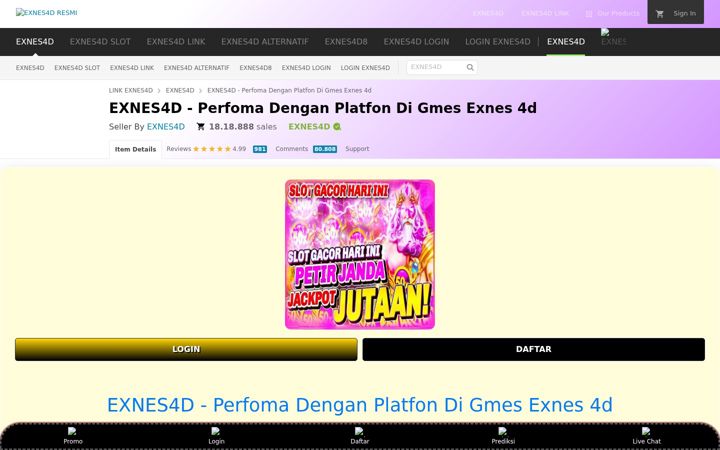Click the seller name EXNES4D link
The width and height of the screenshot is (720, 450).
(166, 127)
